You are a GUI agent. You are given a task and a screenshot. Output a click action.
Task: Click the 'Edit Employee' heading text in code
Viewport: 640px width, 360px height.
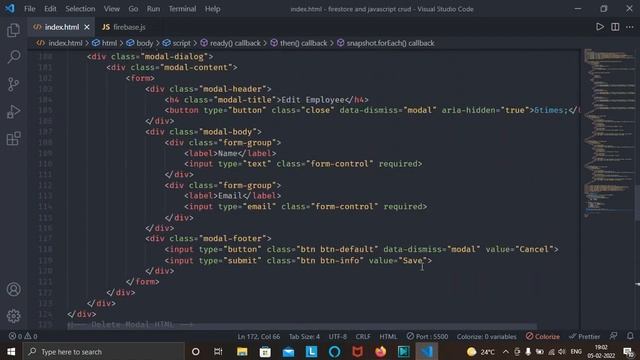point(313,100)
